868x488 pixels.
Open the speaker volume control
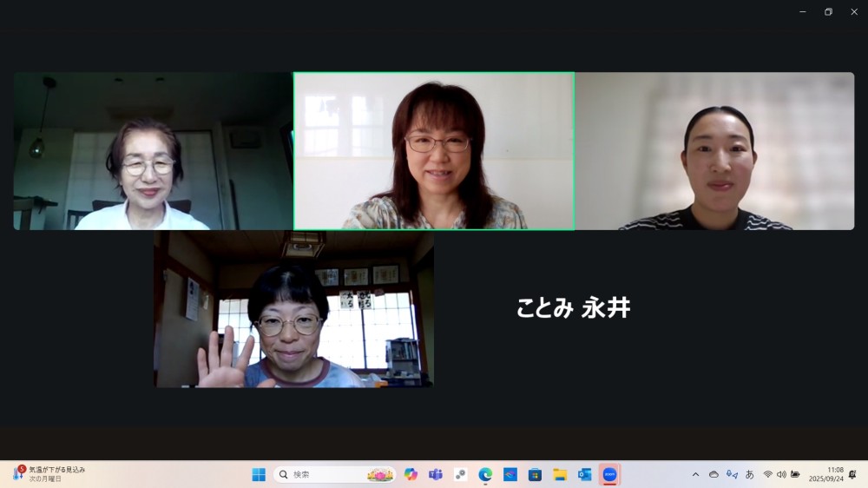tap(781, 474)
